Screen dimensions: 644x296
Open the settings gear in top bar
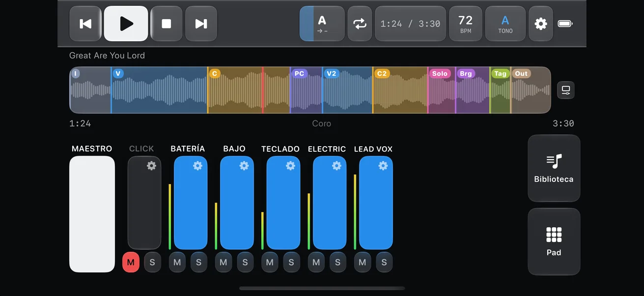541,24
